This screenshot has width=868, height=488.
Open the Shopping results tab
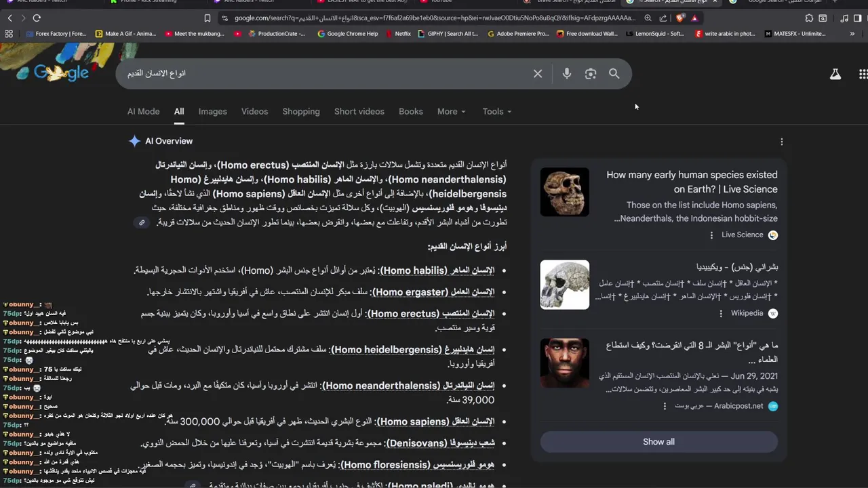click(x=301, y=111)
